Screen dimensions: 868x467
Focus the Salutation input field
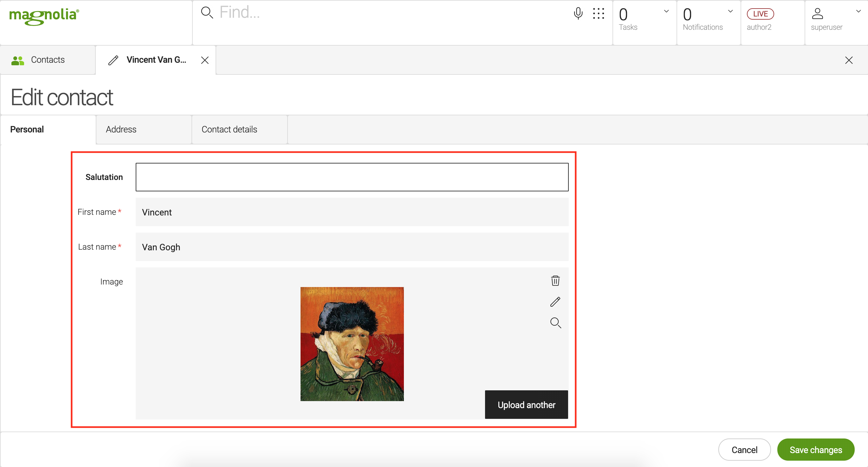[352, 177]
